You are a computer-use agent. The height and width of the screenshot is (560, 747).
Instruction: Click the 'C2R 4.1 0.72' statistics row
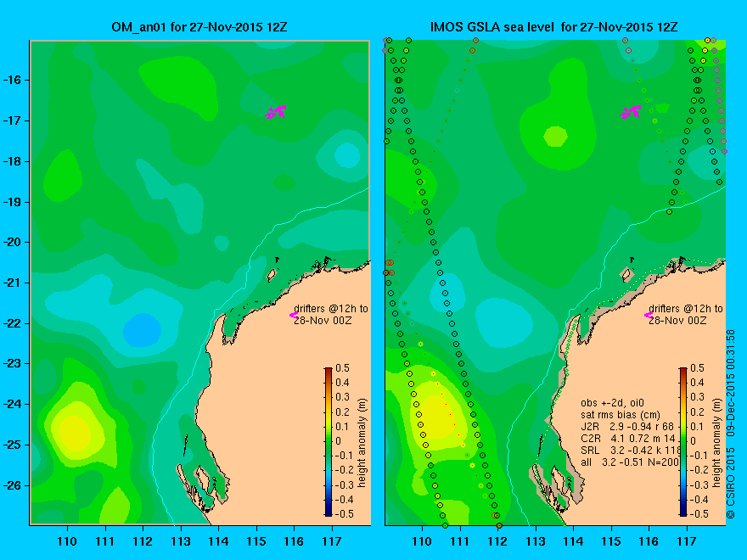628,438
